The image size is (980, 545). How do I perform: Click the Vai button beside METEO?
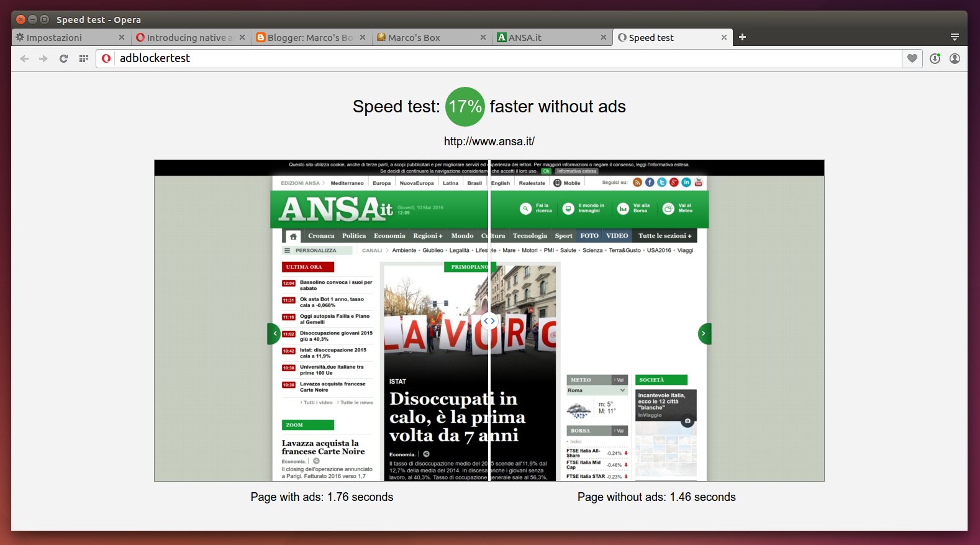click(619, 380)
